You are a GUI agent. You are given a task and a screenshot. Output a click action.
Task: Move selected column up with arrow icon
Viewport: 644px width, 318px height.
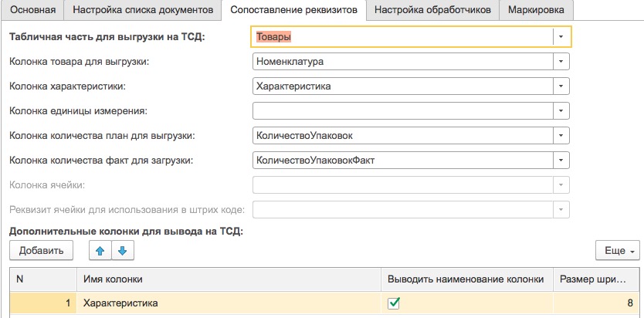pos(100,251)
